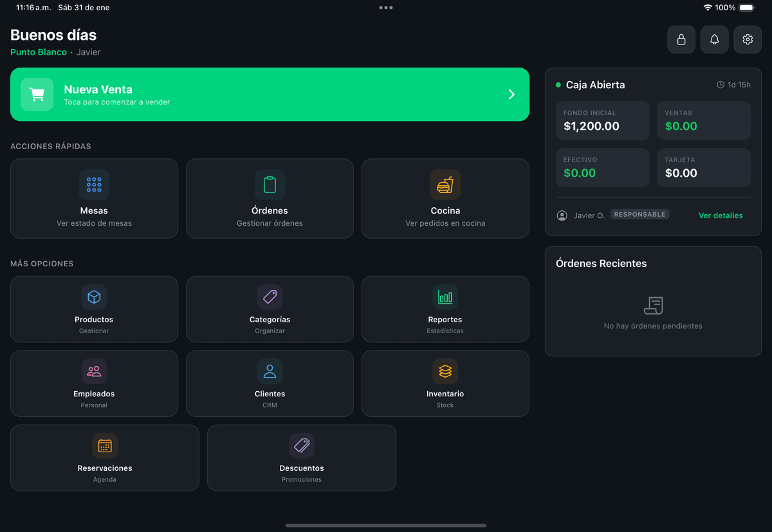The image size is (772, 532).
Task: Open the notifications bell icon
Action: tap(714, 39)
